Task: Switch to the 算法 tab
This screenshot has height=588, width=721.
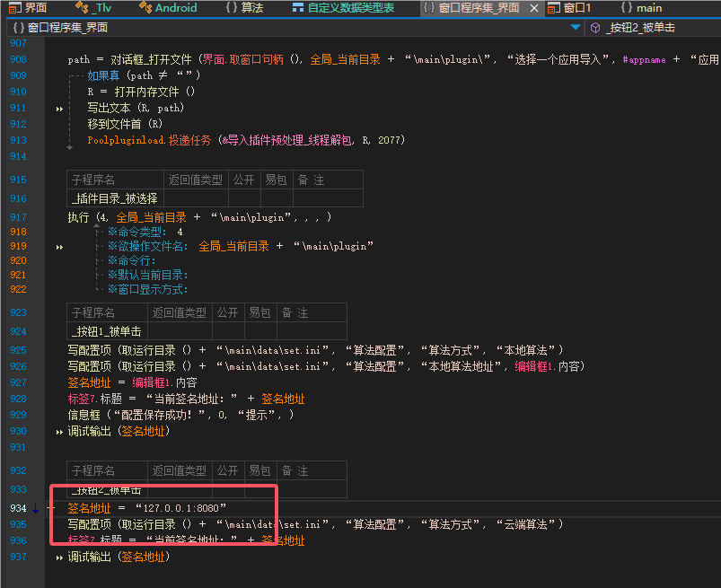Action: [244, 8]
